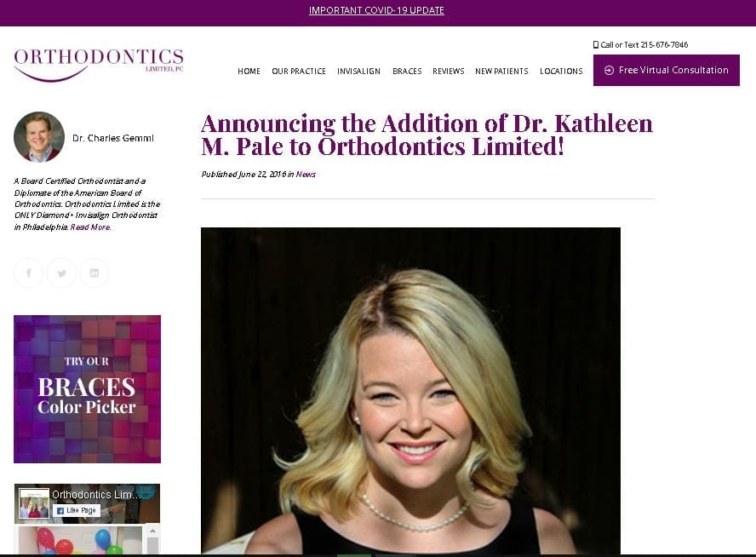Click the Twitter share icon
This screenshot has width=756, height=557.
point(61,273)
